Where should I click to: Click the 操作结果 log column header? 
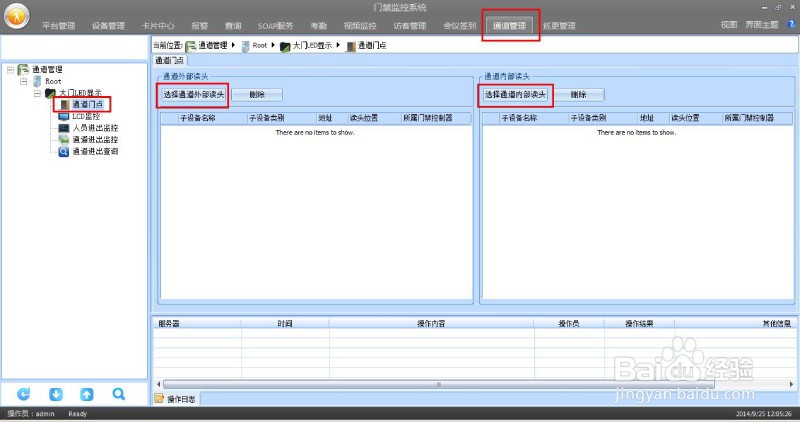[x=639, y=324]
